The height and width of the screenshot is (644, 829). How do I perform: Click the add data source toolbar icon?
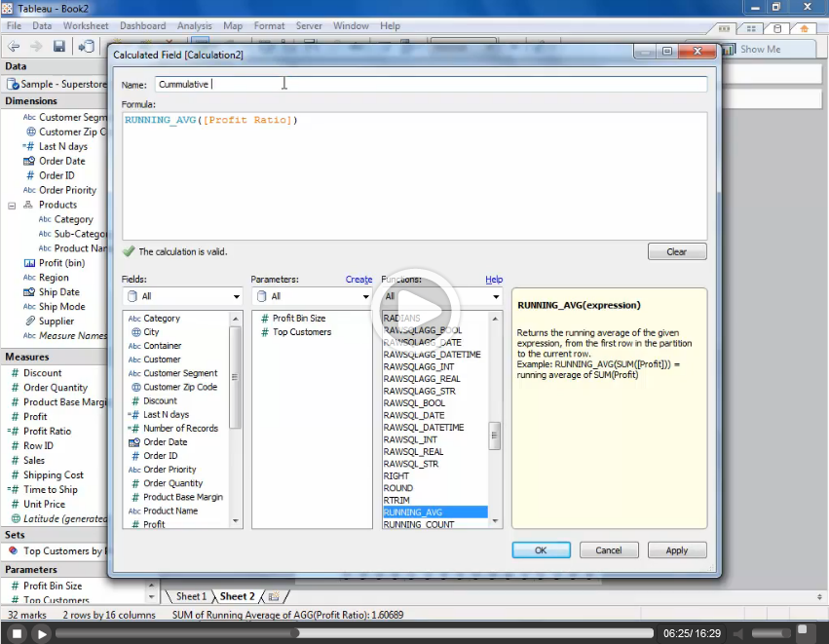(x=87, y=47)
